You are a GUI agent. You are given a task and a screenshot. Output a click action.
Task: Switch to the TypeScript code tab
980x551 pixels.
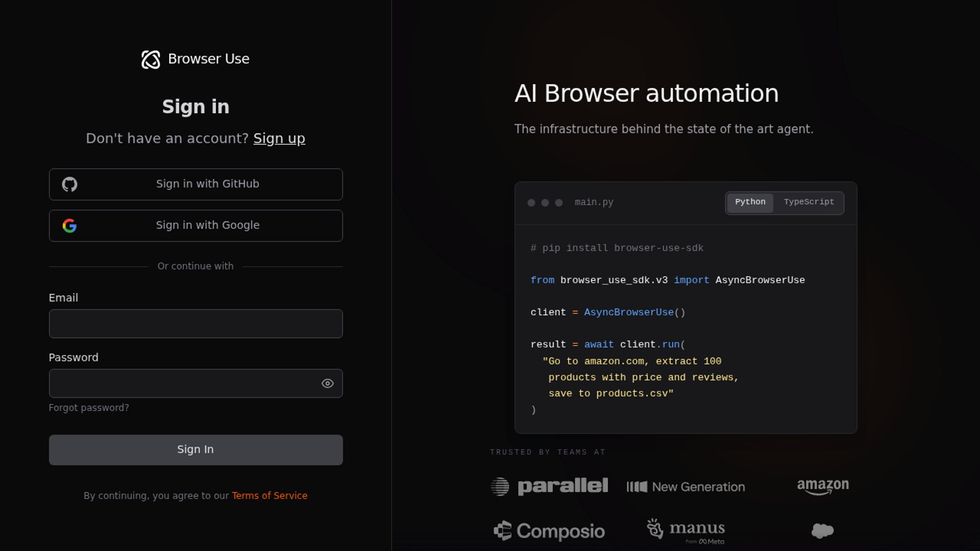pyautogui.click(x=808, y=203)
